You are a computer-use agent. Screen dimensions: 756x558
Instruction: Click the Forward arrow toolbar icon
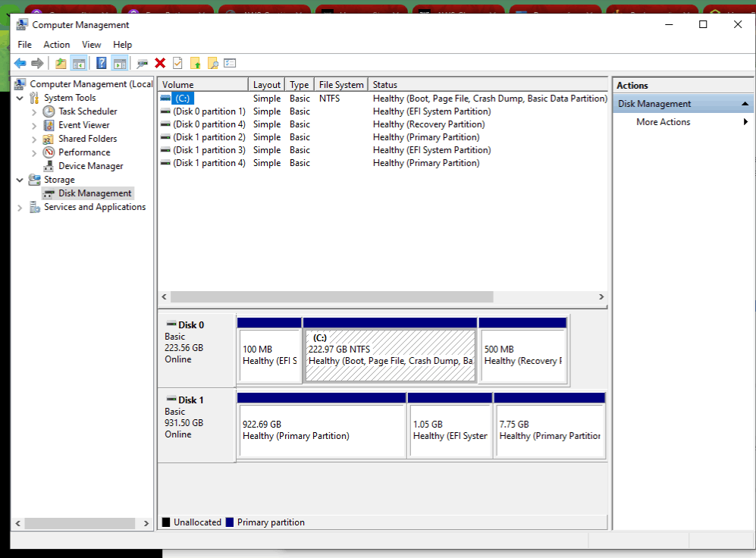pyautogui.click(x=37, y=63)
